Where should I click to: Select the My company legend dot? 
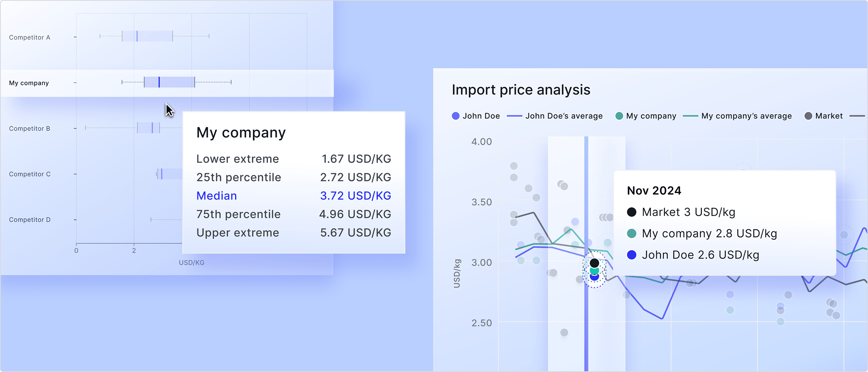(x=619, y=115)
